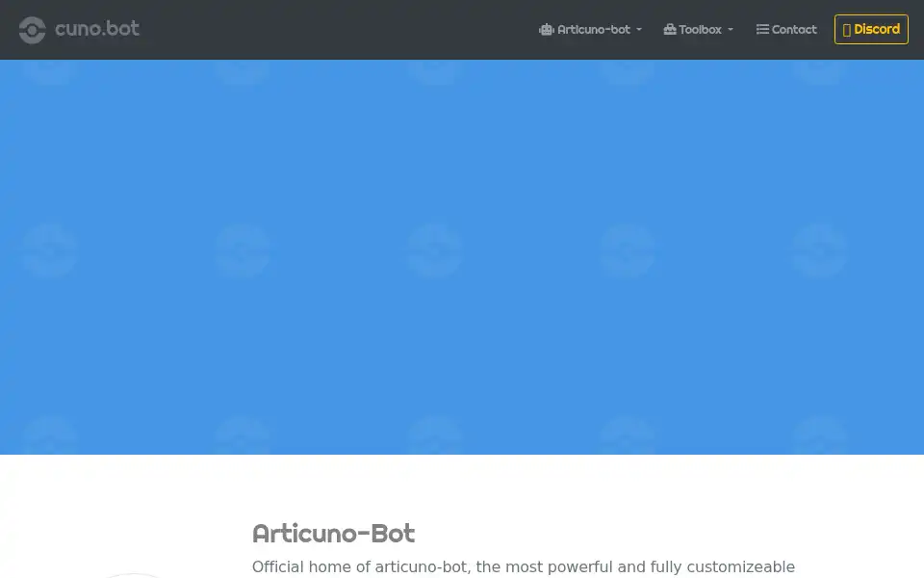This screenshot has height=578, width=924.
Task: Click the Articuno-Bot heading
Action: pyautogui.click(x=334, y=533)
